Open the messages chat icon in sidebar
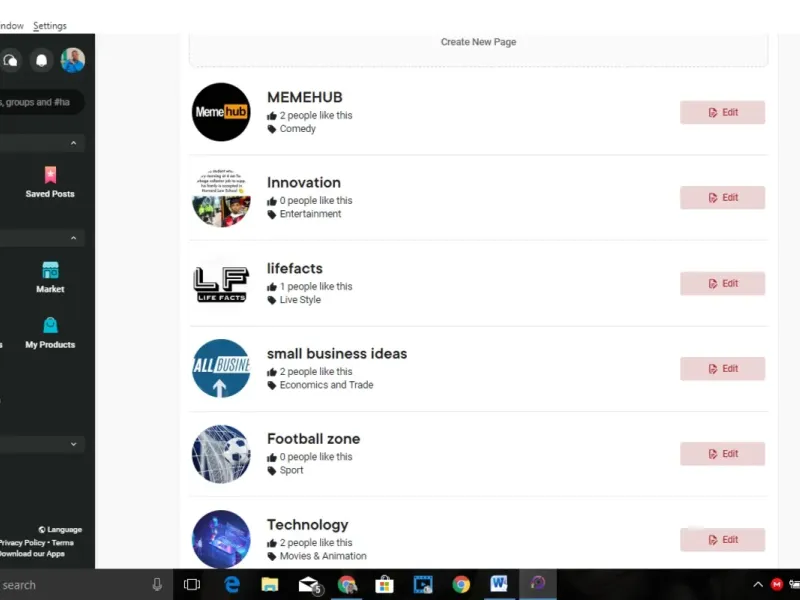Screen dimensions: 800x600 pyautogui.click(x=10, y=61)
